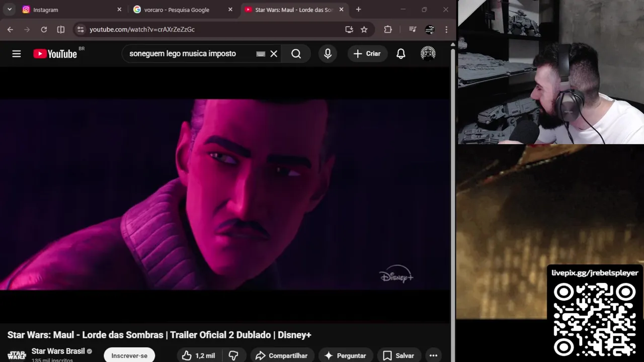Switch to the vorcaro Pesquisa Google tab

coord(182,10)
